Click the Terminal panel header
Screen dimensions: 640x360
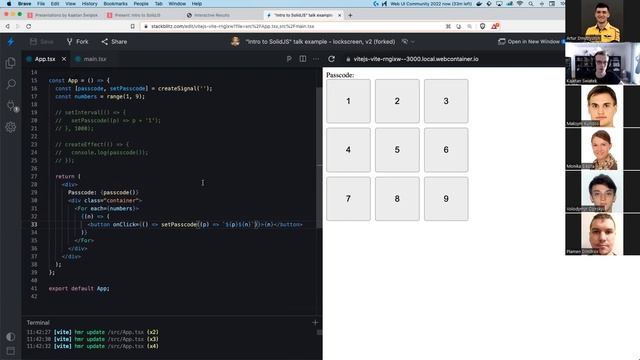click(x=38, y=322)
